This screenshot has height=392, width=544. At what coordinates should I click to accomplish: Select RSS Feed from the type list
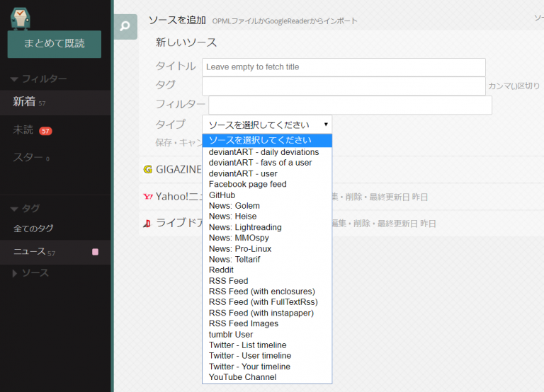click(228, 281)
